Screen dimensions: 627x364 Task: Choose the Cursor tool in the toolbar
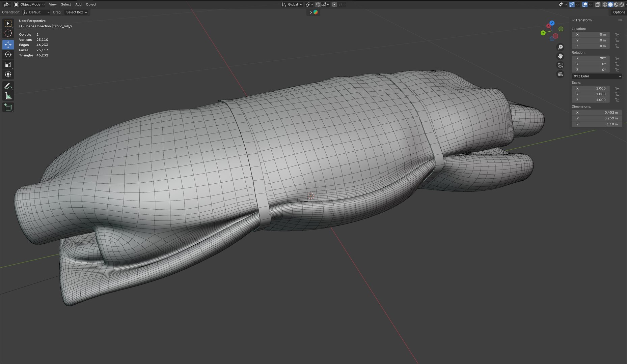click(x=8, y=33)
